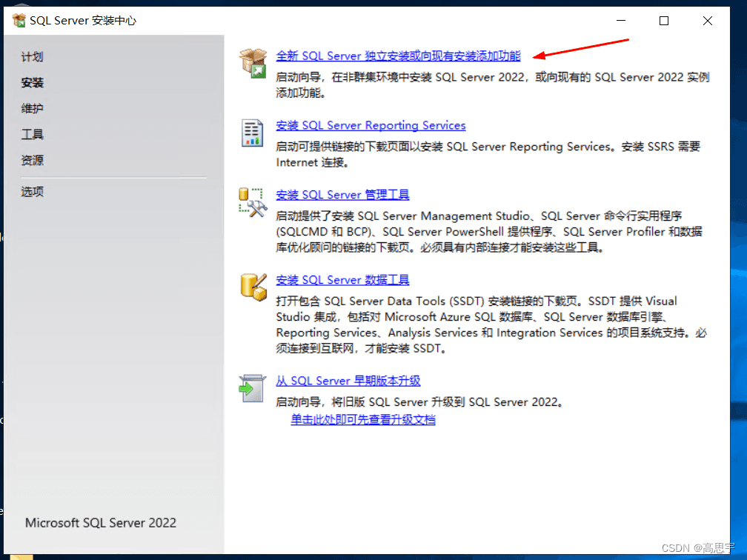Click the management tools hammer-wrench icon
This screenshot has width=747, height=560.
click(252, 202)
